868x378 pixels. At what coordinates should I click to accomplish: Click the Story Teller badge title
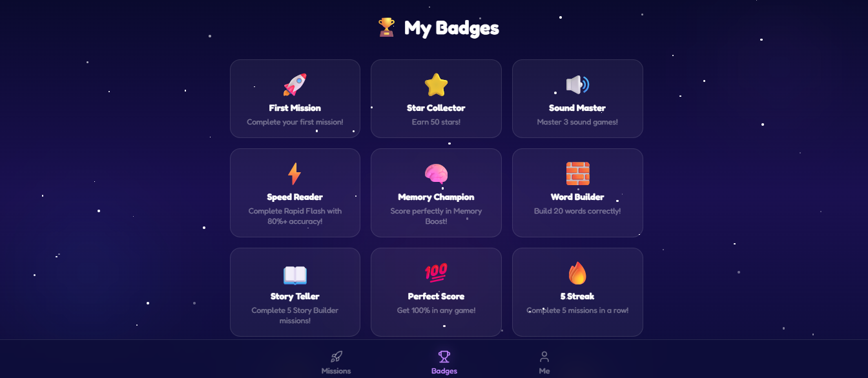tap(295, 297)
